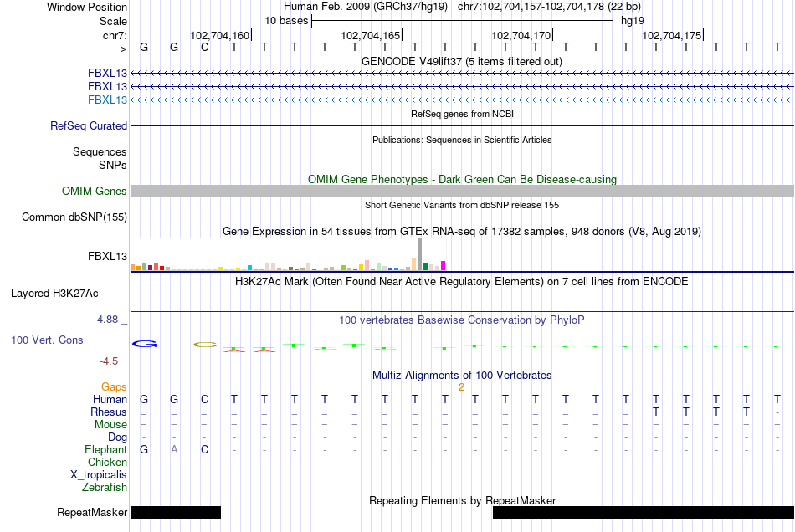Click the OMIM Genes label
Screen dimensions: 795x532
tap(95, 191)
